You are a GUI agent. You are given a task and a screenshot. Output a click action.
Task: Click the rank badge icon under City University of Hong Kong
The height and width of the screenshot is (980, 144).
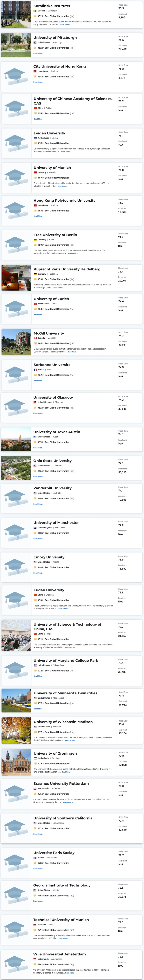35,76
